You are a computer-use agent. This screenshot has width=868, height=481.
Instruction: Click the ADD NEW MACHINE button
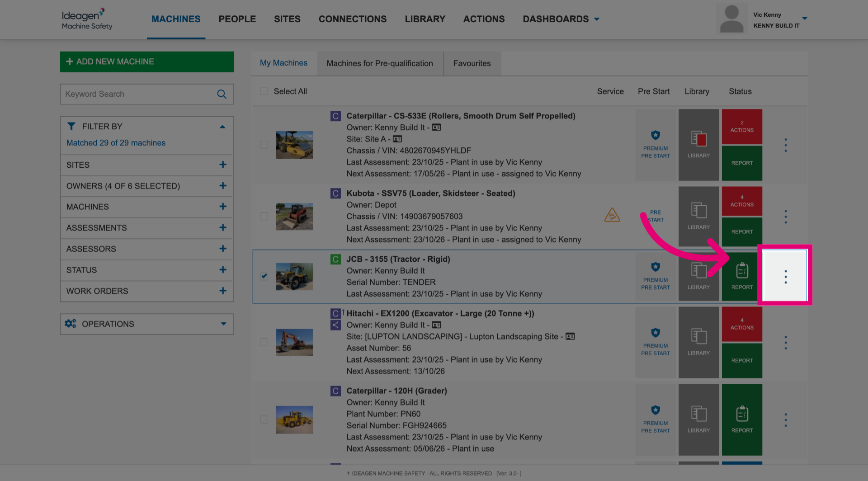point(147,61)
